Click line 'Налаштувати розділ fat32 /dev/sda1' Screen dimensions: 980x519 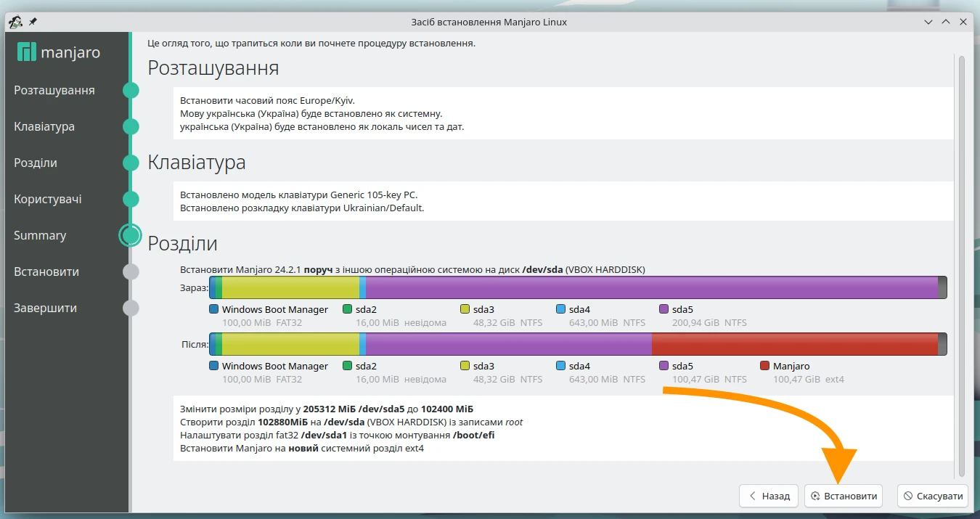338,436
